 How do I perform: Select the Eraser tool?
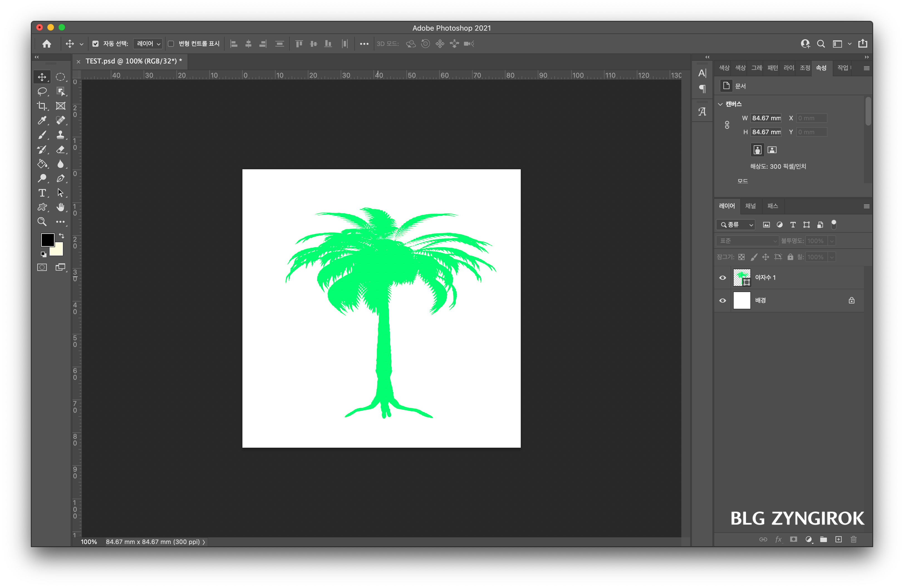[60, 150]
